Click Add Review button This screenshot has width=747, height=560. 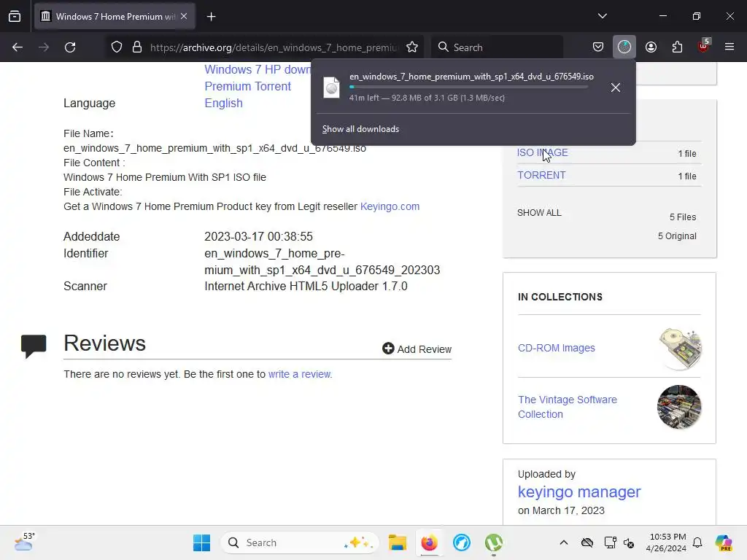[417, 349]
